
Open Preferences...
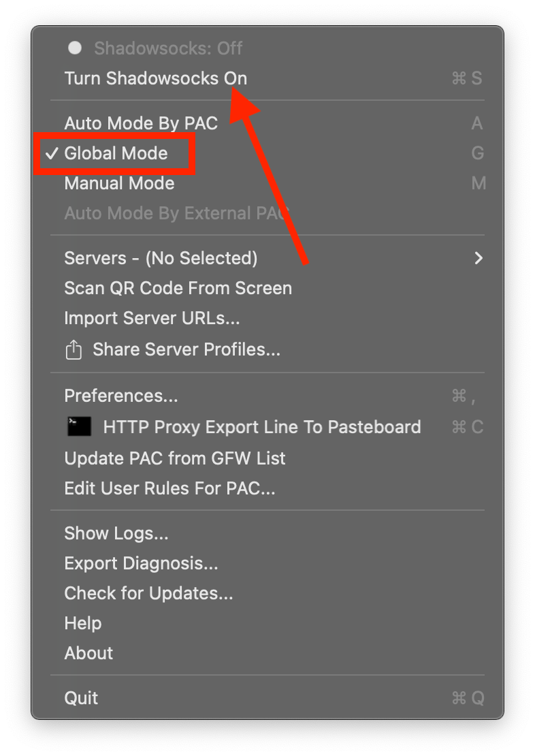[121, 396]
